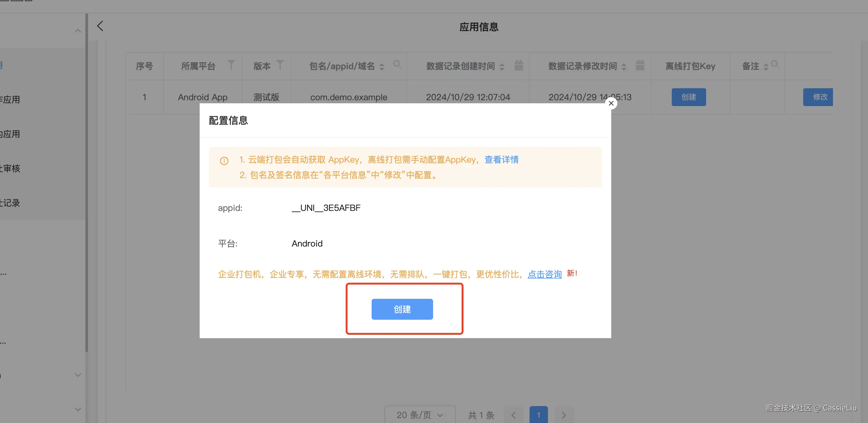Viewport: 868px width, 423px height.
Task: Click the 点击咨询 link
Action: pyautogui.click(x=545, y=274)
